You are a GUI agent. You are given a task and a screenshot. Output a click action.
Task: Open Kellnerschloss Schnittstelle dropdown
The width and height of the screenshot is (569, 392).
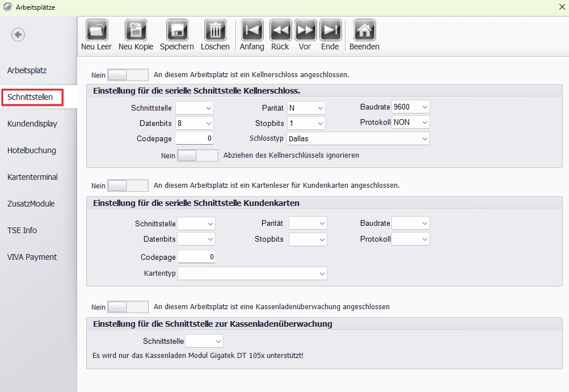(194, 108)
